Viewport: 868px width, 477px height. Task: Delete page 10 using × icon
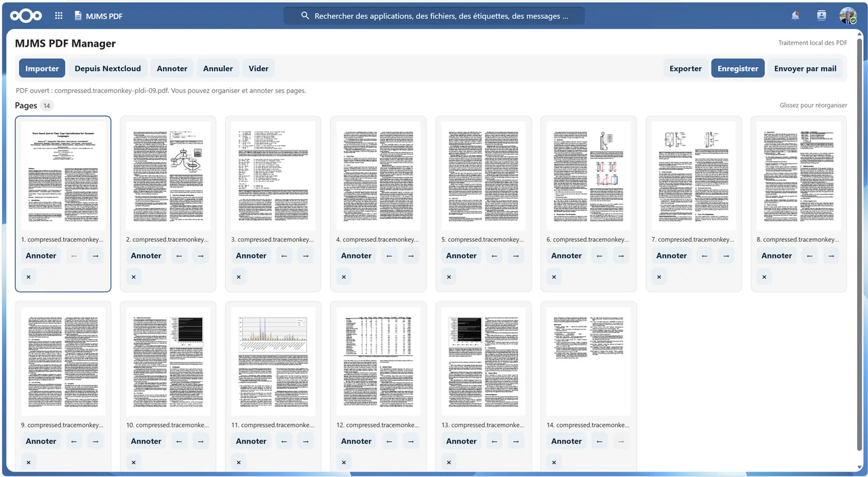[134, 462]
